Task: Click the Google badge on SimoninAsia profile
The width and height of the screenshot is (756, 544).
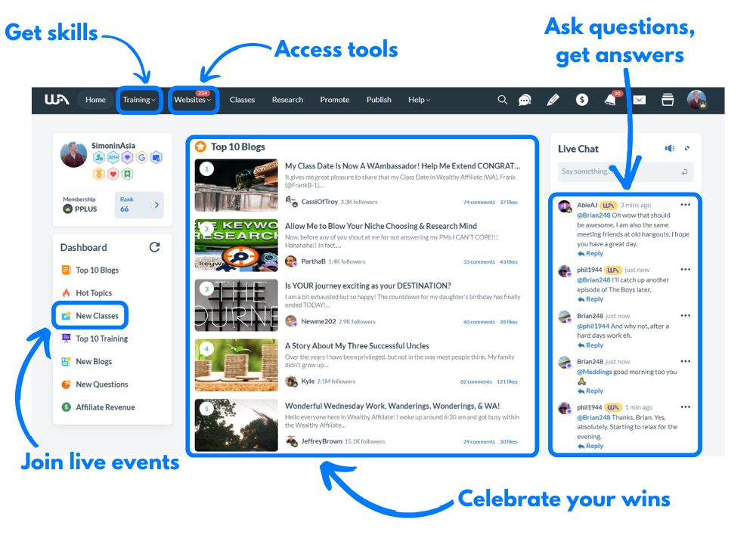Action: (x=142, y=158)
